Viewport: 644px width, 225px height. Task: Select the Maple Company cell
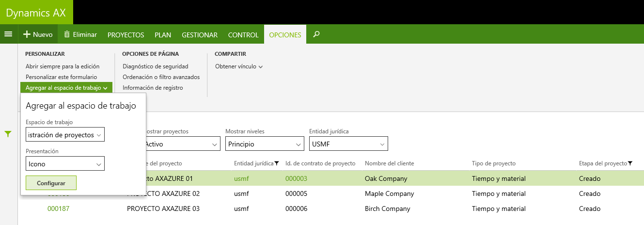390,193
